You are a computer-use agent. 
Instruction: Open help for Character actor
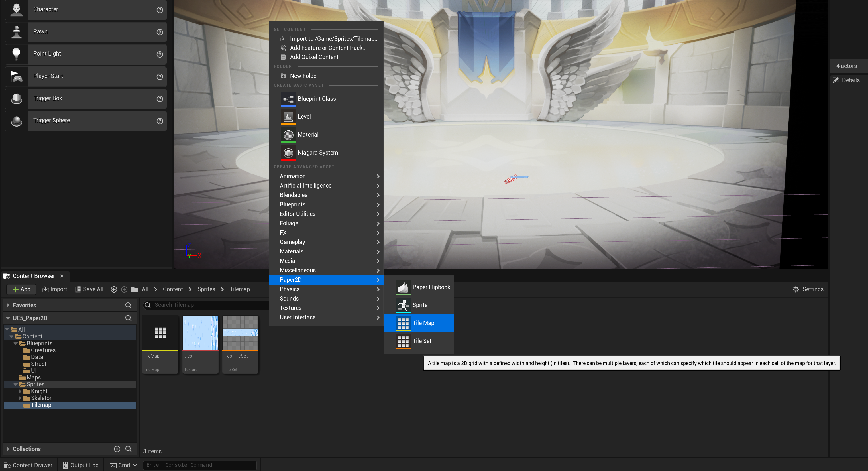(160, 10)
